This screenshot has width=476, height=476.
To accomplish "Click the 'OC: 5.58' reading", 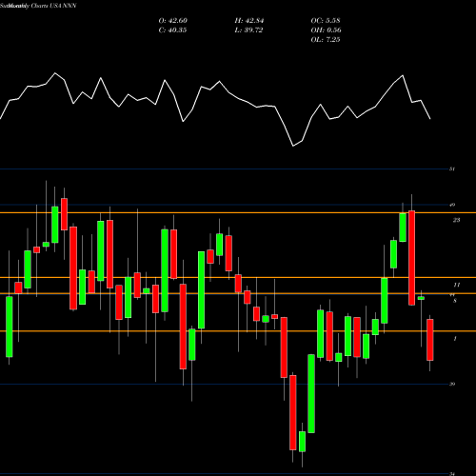I will tap(326, 21).
